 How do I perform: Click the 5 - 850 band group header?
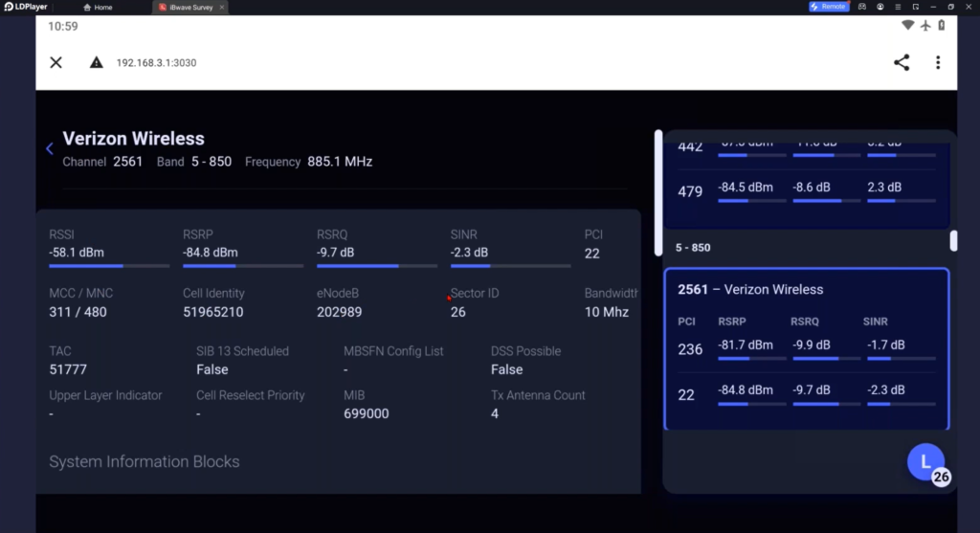[x=693, y=248]
